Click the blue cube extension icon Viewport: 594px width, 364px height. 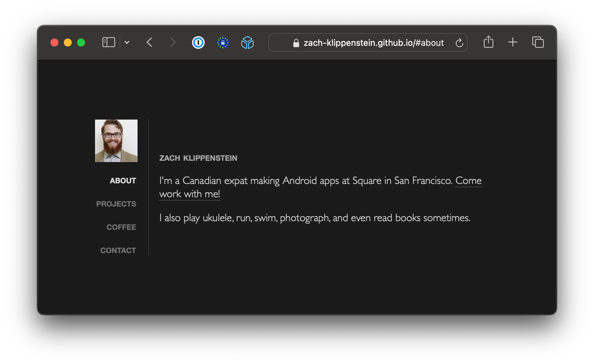tap(247, 43)
